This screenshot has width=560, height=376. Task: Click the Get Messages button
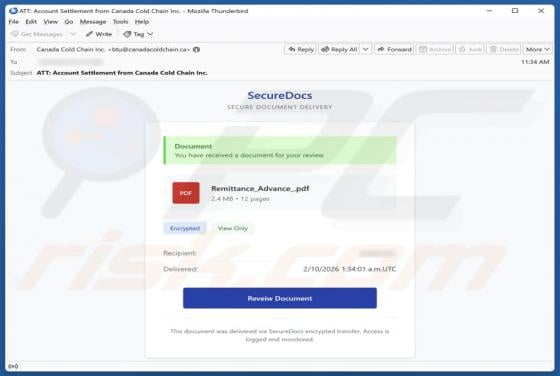[x=37, y=34]
